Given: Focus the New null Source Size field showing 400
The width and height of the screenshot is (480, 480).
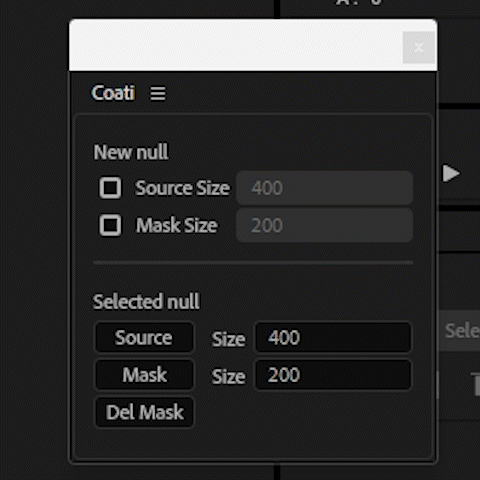Looking at the screenshot, I should pos(325,188).
